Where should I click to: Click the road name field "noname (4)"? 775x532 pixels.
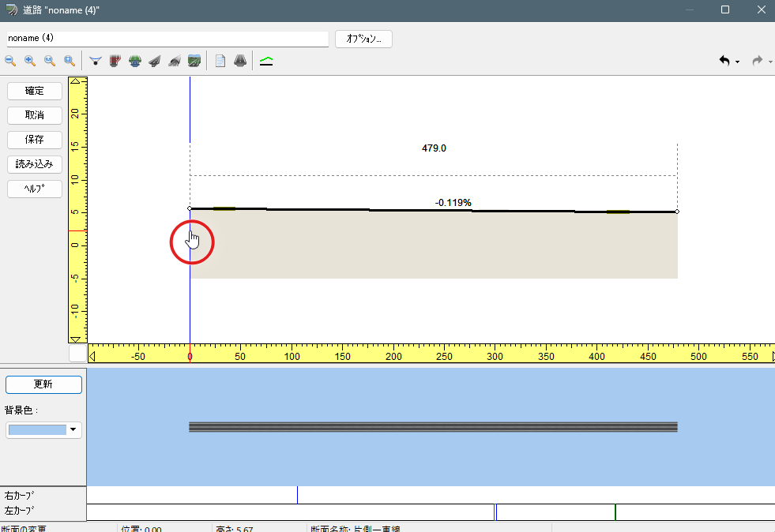tap(167, 39)
